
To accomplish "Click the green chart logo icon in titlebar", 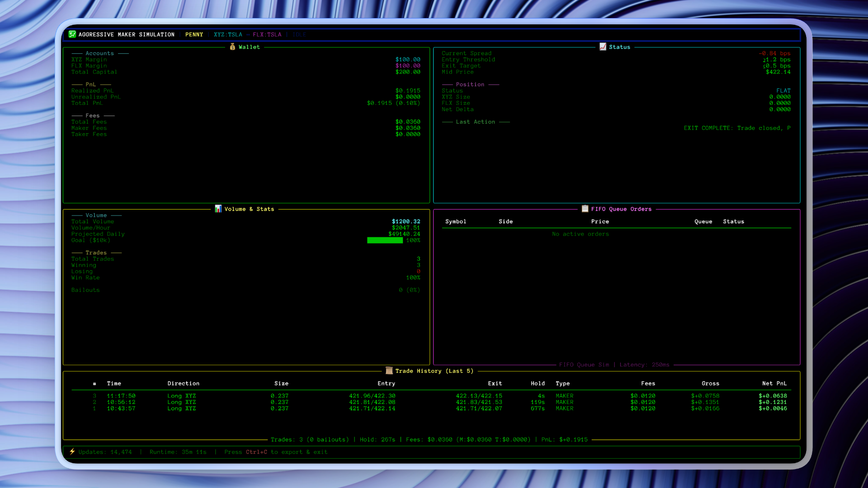I will tap(71, 34).
